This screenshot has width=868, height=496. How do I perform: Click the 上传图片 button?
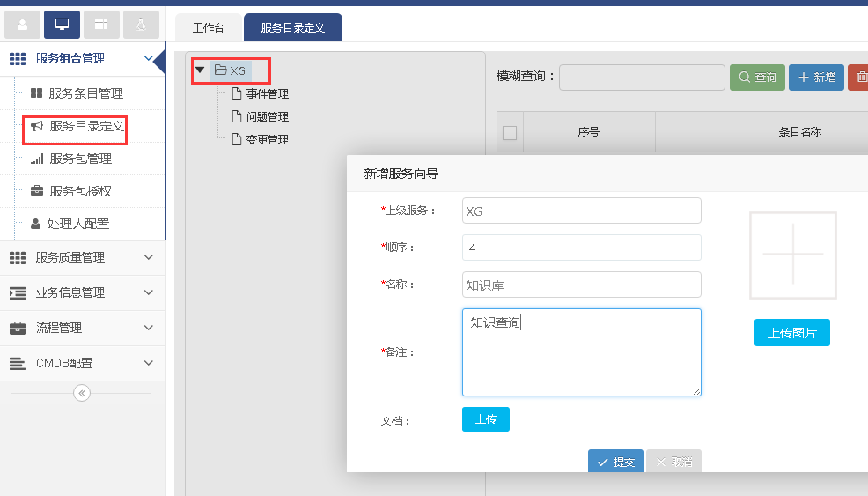point(791,333)
